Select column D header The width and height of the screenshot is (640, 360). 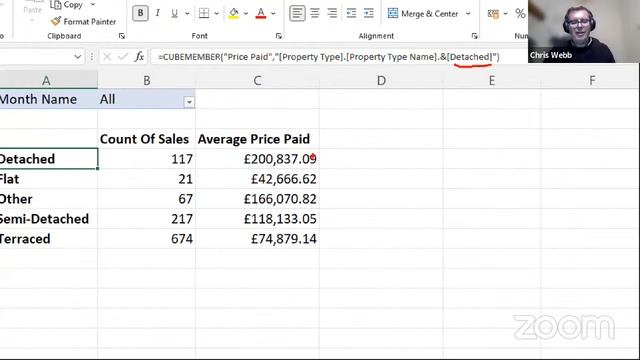pyautogui.click(x=381, y=80)
